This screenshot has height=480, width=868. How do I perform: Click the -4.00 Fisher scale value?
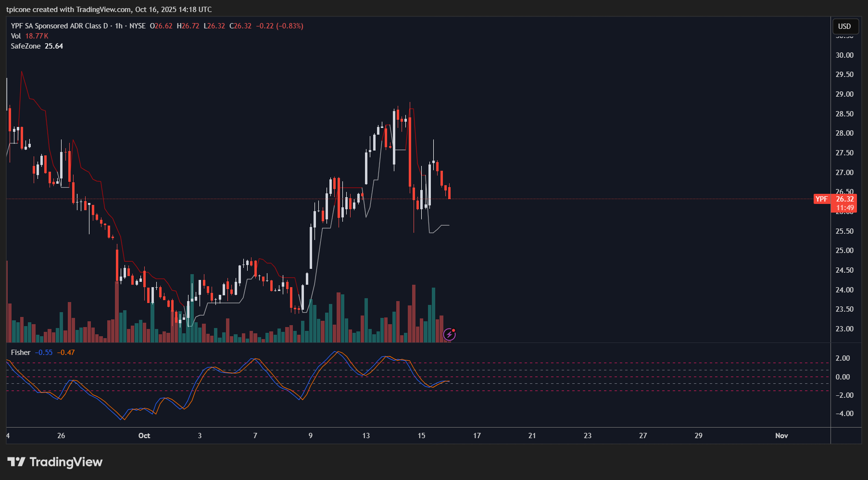pyautogui.click(x=844, y=414)
